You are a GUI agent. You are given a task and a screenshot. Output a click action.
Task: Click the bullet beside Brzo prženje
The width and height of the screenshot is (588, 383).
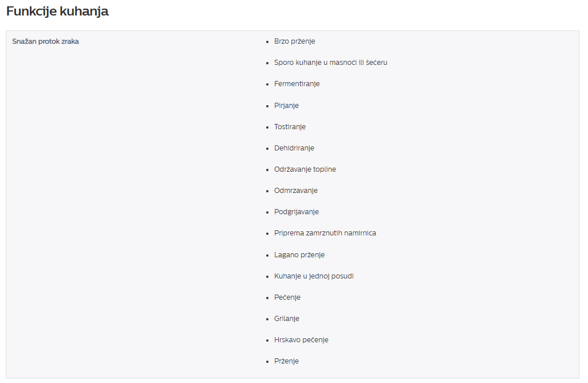tap(267, 42)
